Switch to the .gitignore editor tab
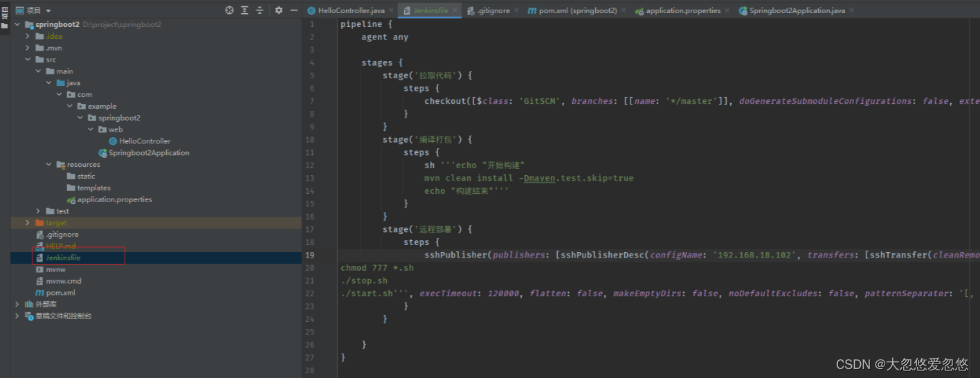The width and height of the screenshot is (980, 378). [x=493, y=10]
